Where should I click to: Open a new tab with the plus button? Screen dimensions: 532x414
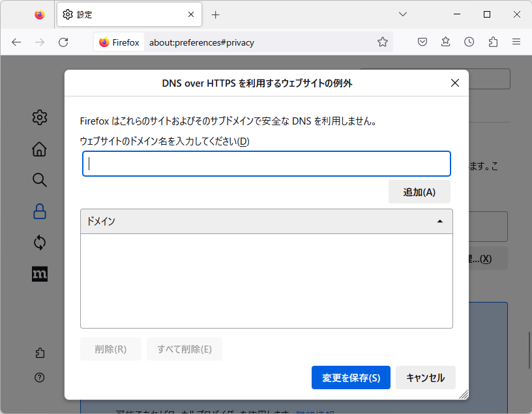[215, 14]
